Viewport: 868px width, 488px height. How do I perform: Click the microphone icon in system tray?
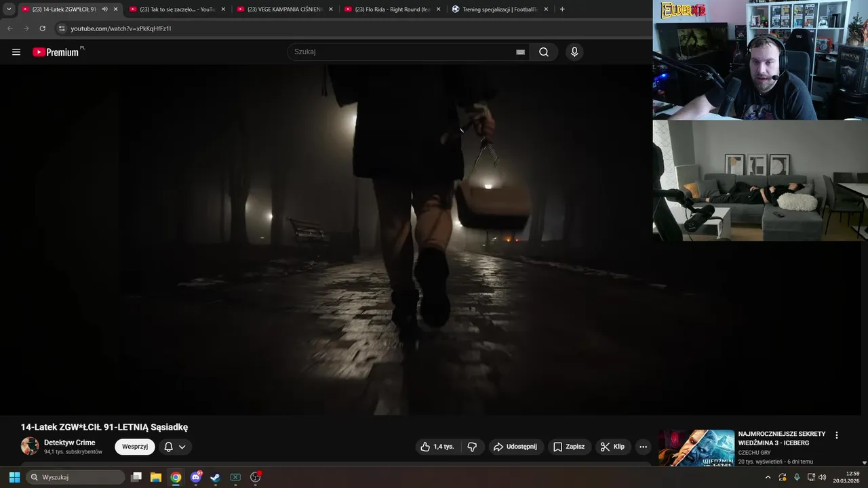click(797, 477)
